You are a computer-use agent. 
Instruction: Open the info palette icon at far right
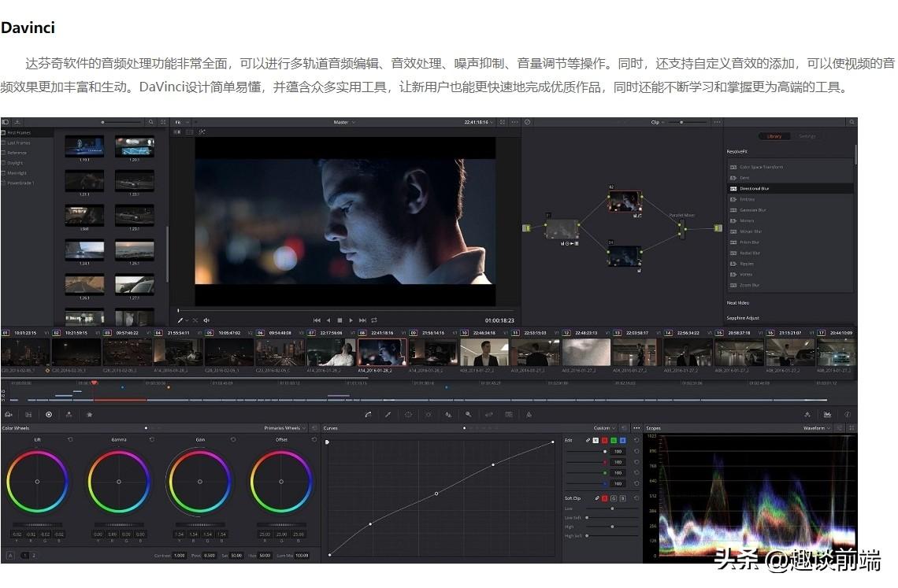click(848, 415)
